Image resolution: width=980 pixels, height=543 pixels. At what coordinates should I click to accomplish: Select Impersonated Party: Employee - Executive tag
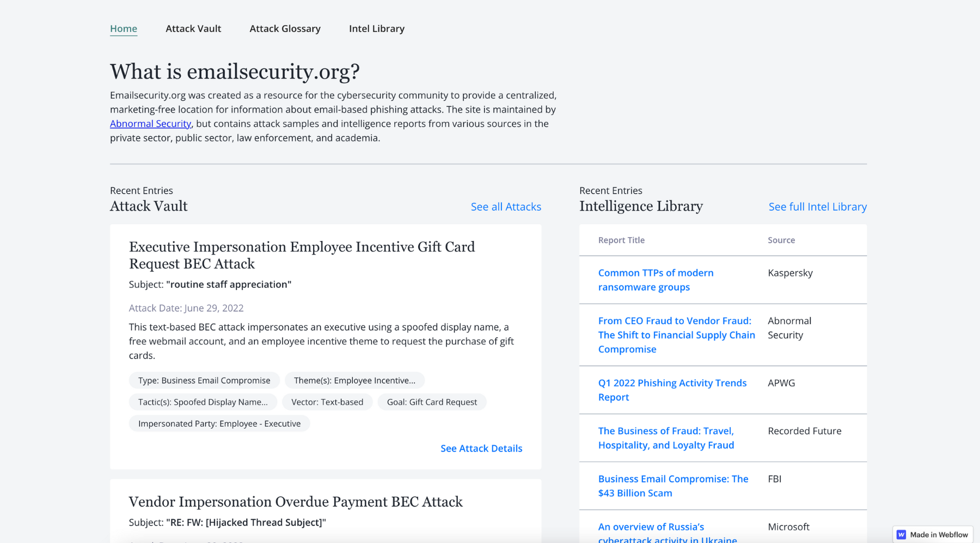(x=219, y=423)
